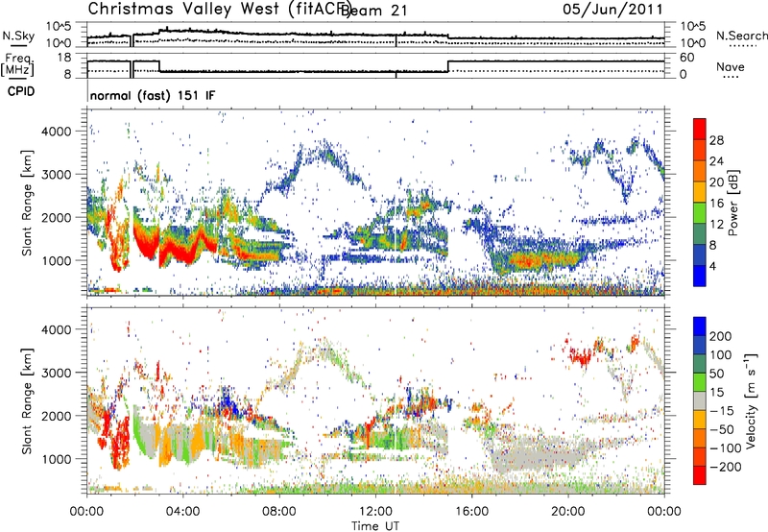
Task: Click the '-50' label on Velocity color bar
Action: click(x=722, y=429)
